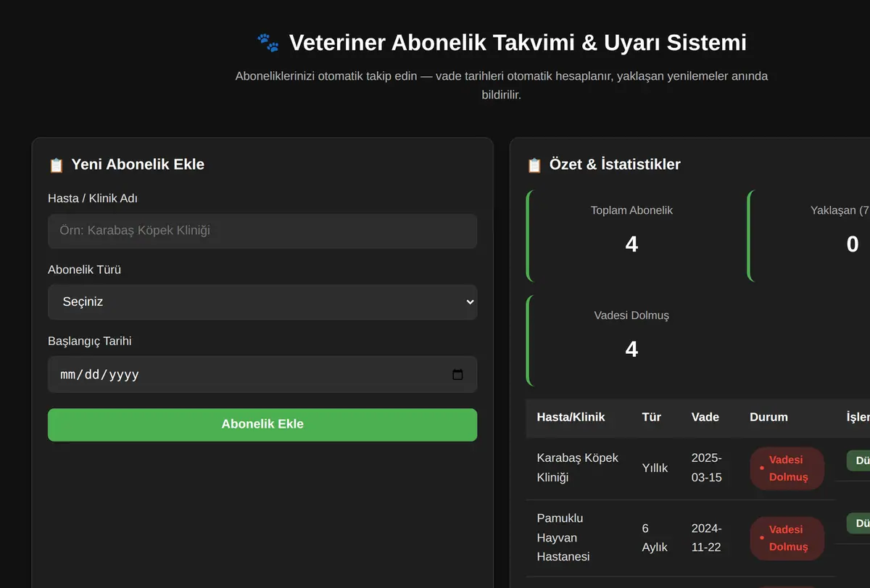Click the Başlangıç Tarihi date field
Screen dimensions: 870x588
(x=262, y=374)
